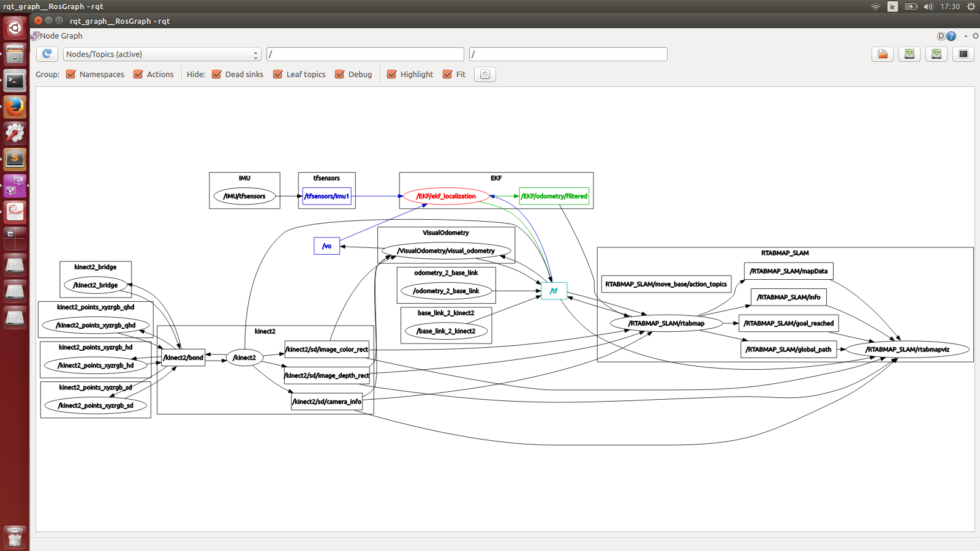
Task: Open the blue help question mark
Action: point(951,36)
